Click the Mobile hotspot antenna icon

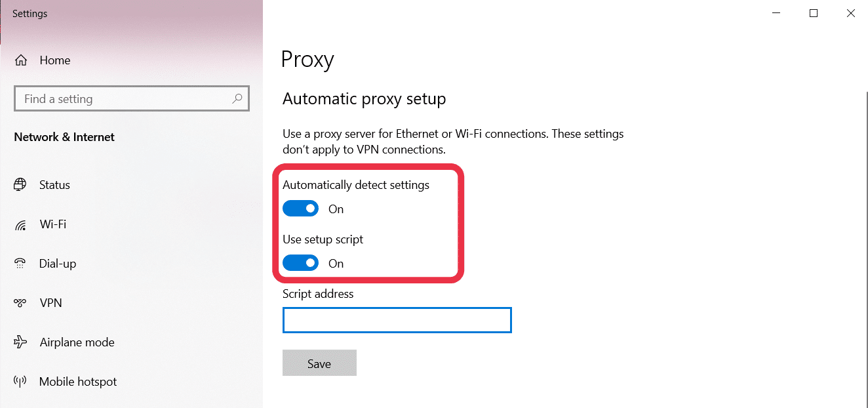[x=20, y=382]
